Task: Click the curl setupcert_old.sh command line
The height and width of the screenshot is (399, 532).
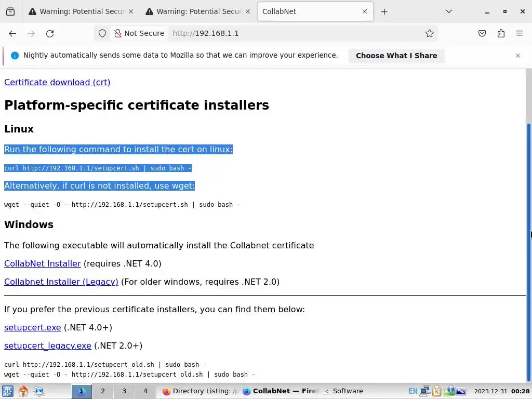Action: click(105, 365)
